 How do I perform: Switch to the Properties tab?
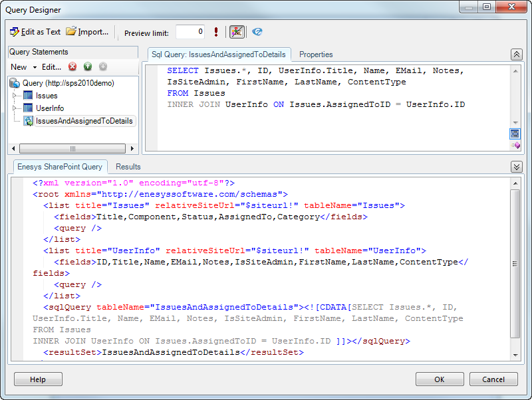click(x=316, y=54)
